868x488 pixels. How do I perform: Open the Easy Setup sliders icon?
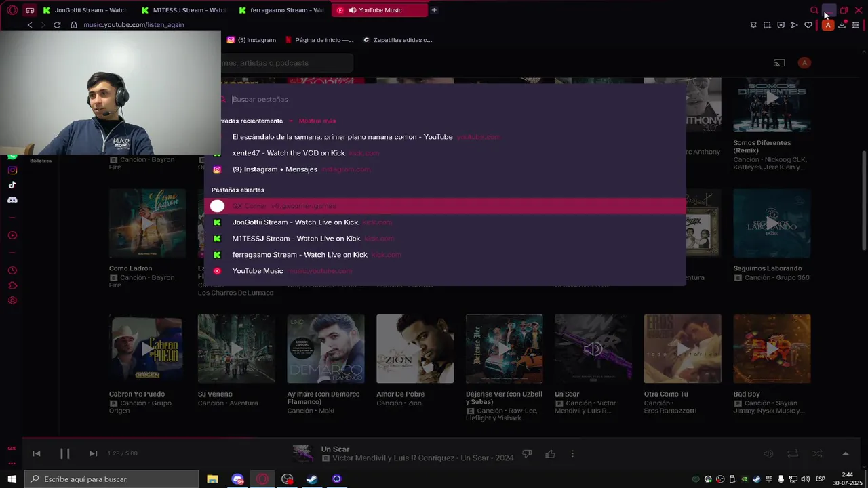[x=855, y=25]
